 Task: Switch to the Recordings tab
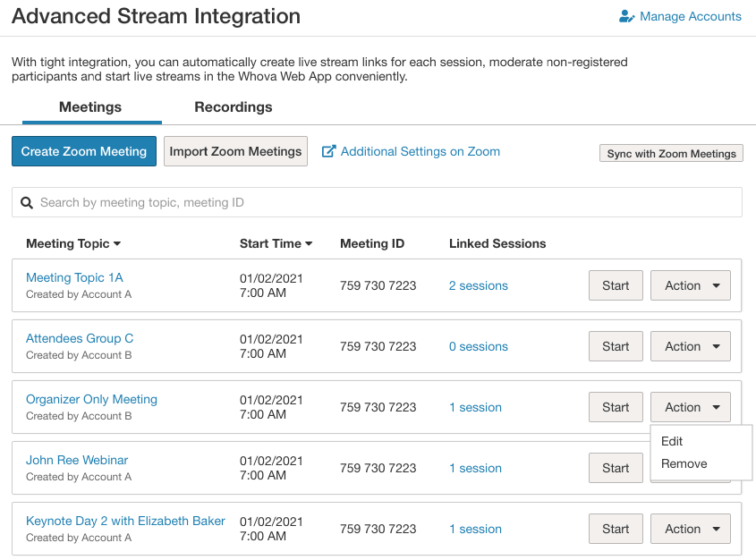click(234, 107)
